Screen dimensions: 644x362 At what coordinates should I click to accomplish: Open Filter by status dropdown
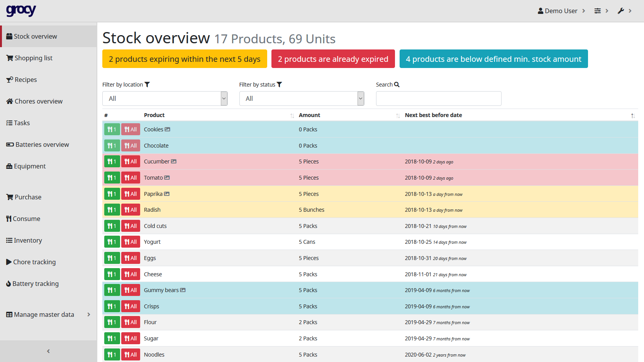pyautogui.click(x=302, y=99)
